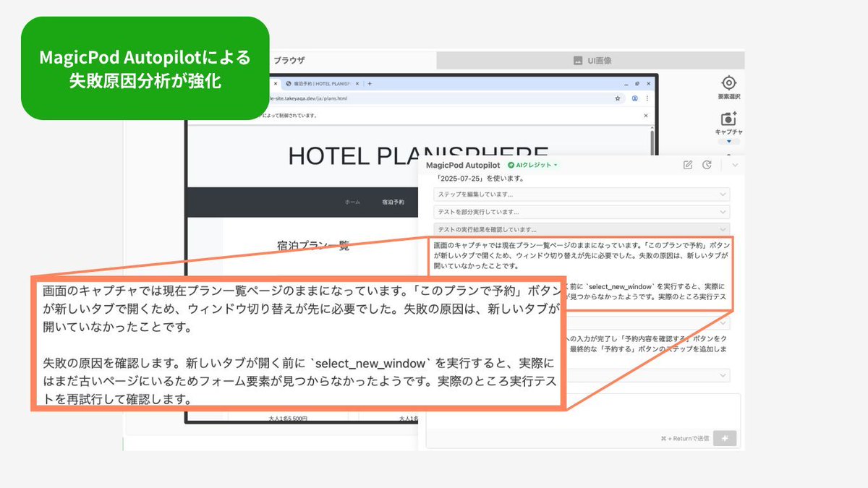Close the first browser tab
868x488 pixels.
(x=275, y=83)
